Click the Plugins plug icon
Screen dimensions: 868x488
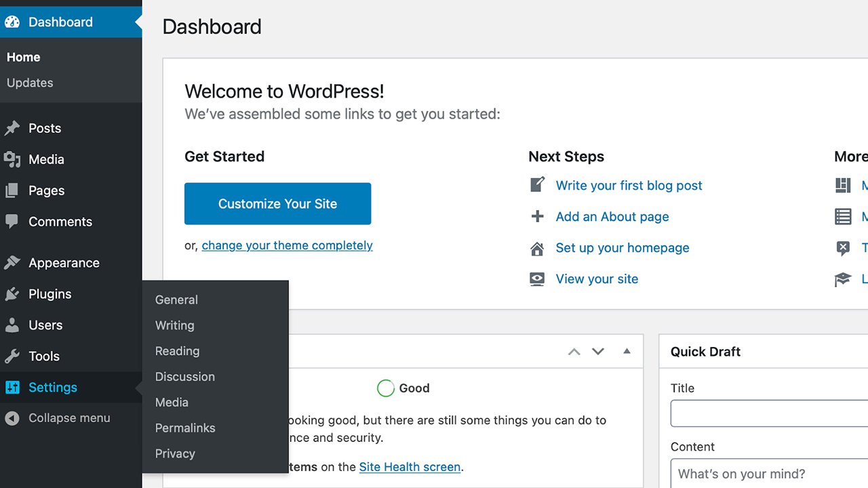[x=12, y=294]
